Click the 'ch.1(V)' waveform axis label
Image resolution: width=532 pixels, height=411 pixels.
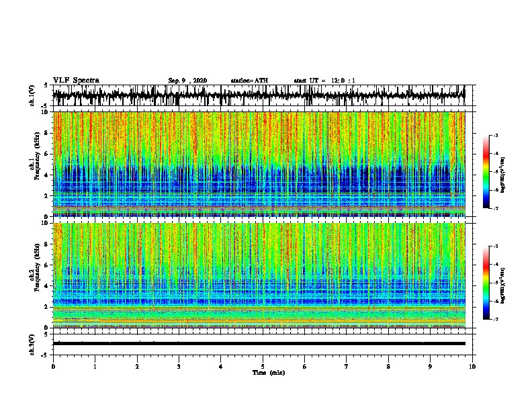point(32,95)
